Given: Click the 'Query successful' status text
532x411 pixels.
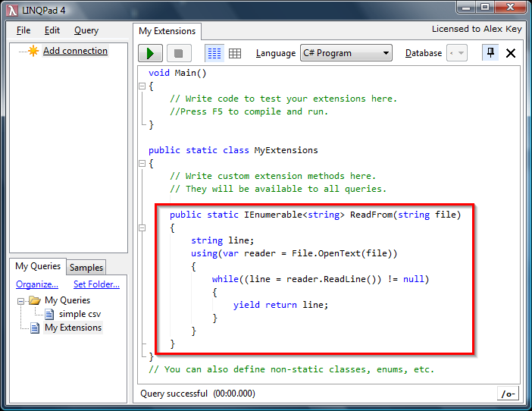Looking at the screenshot, I should pos(174,394).
